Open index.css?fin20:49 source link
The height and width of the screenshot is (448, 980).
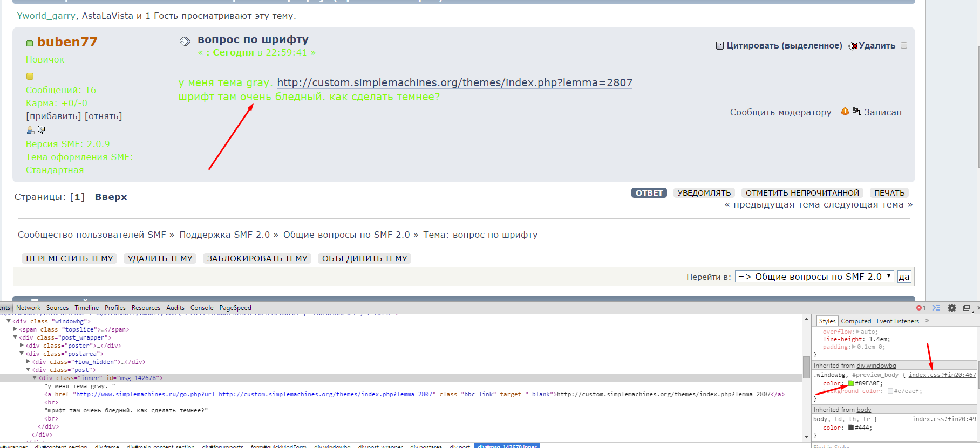(x=944, y=419)
